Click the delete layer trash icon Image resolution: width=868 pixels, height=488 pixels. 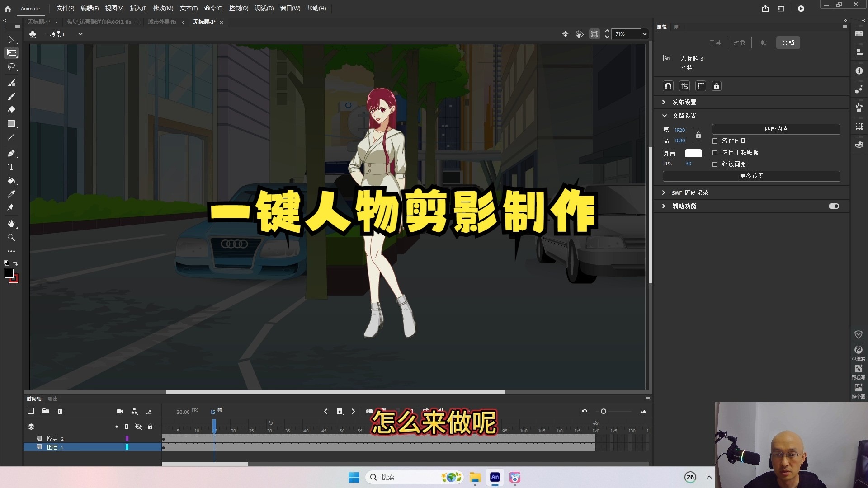[60, 411]
